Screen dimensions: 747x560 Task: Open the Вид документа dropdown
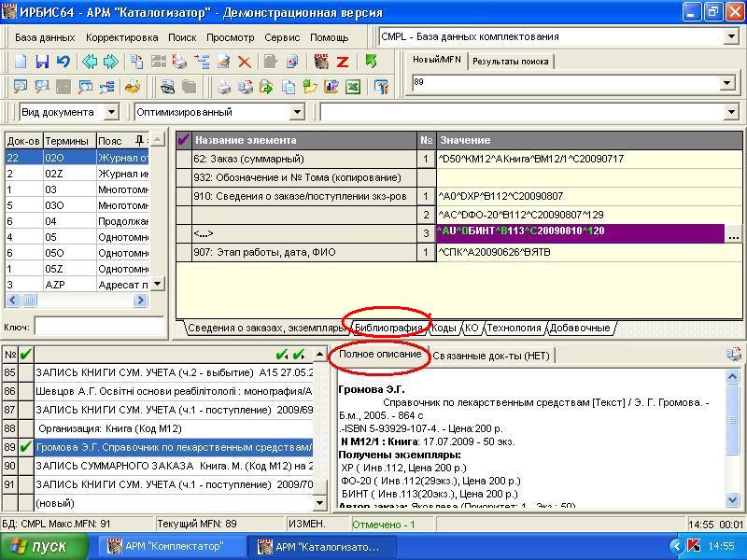point(111,112)
